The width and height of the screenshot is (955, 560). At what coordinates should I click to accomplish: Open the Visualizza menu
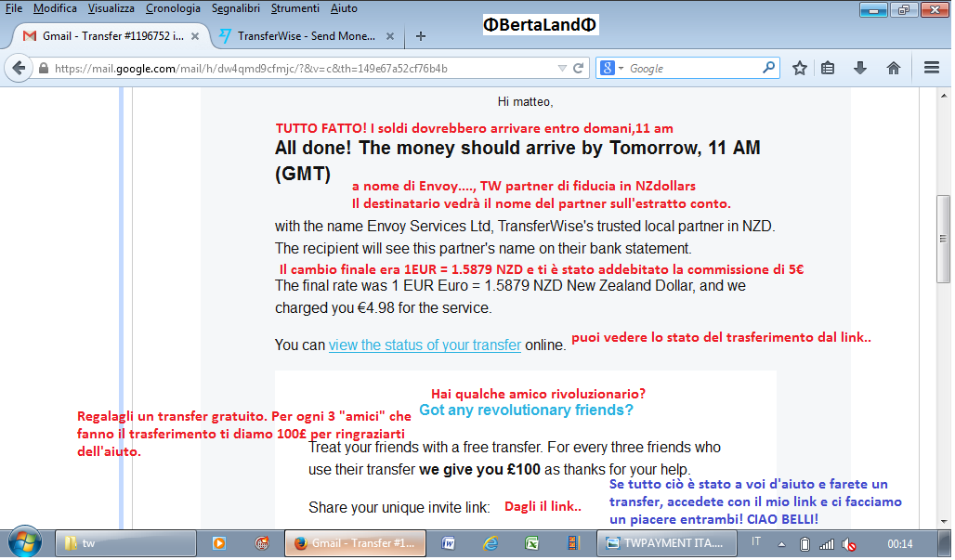(111, 8)
